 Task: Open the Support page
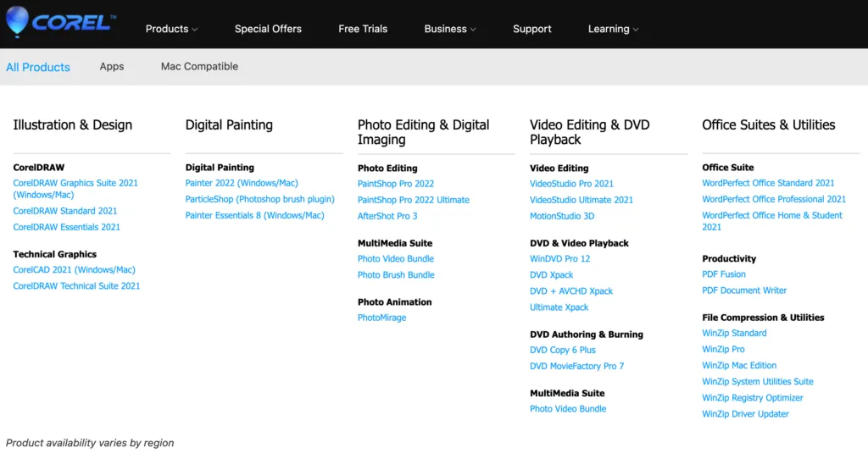click(x=532, y=29)
